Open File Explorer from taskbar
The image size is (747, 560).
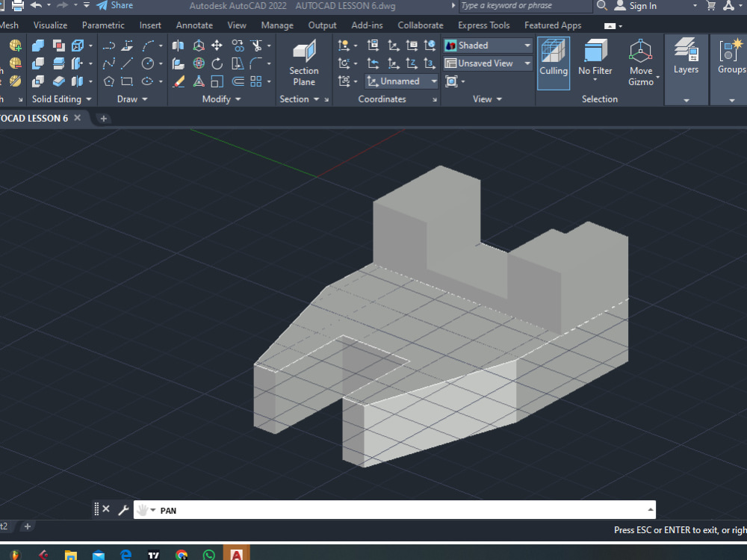(x=70, y=555)
